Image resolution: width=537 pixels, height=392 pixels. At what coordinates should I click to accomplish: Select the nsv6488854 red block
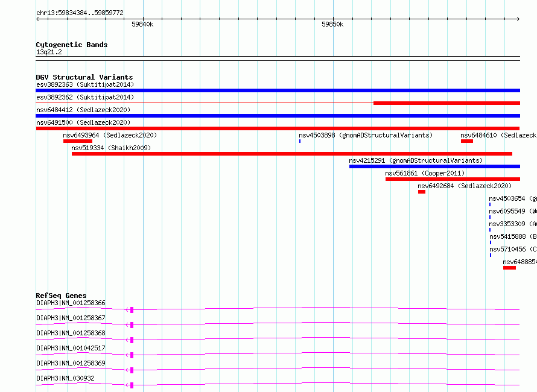509,268
